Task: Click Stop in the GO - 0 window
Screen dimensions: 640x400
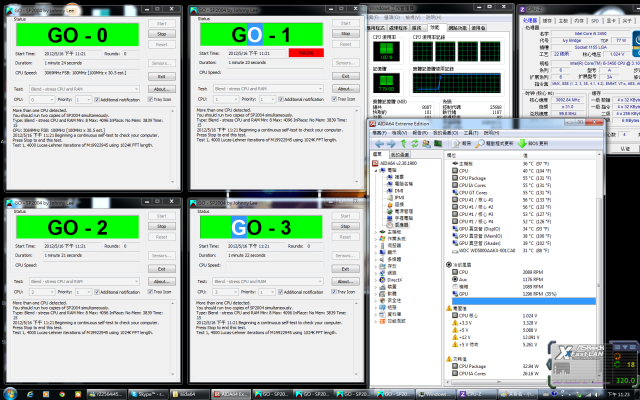Action: click(x=162, y=34)
